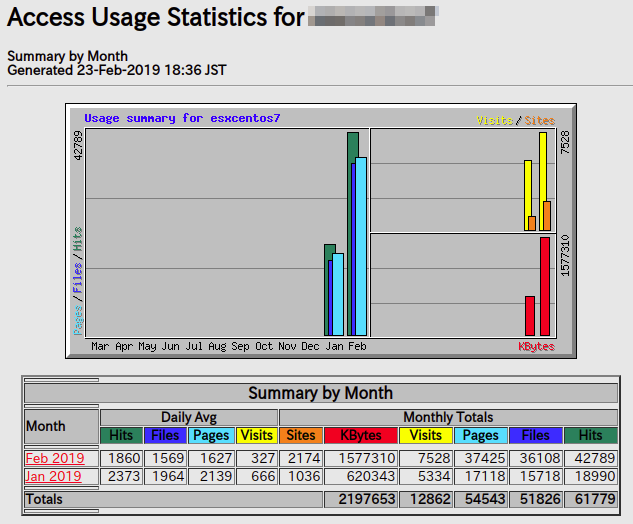
Task: Click the 'Monthly Totals' group header
Action: click(448, 417)
